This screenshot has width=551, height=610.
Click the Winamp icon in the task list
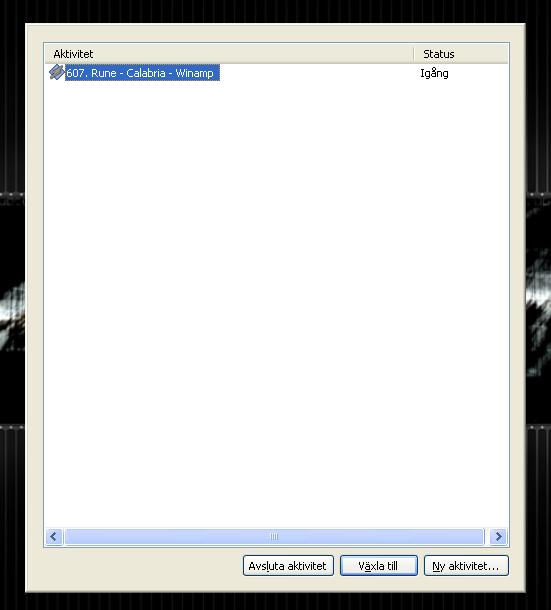pyautogui.click(x=57, y=72)
